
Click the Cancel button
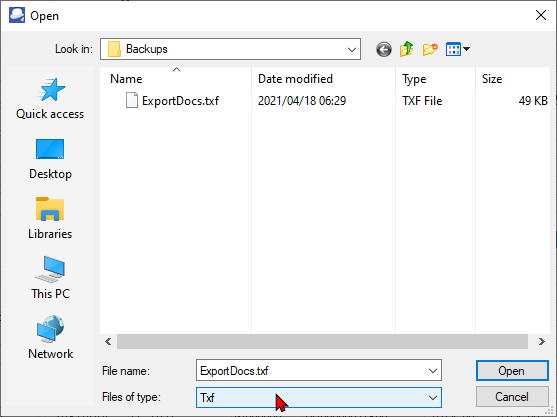pyautogui.click(x=512, y=397)
